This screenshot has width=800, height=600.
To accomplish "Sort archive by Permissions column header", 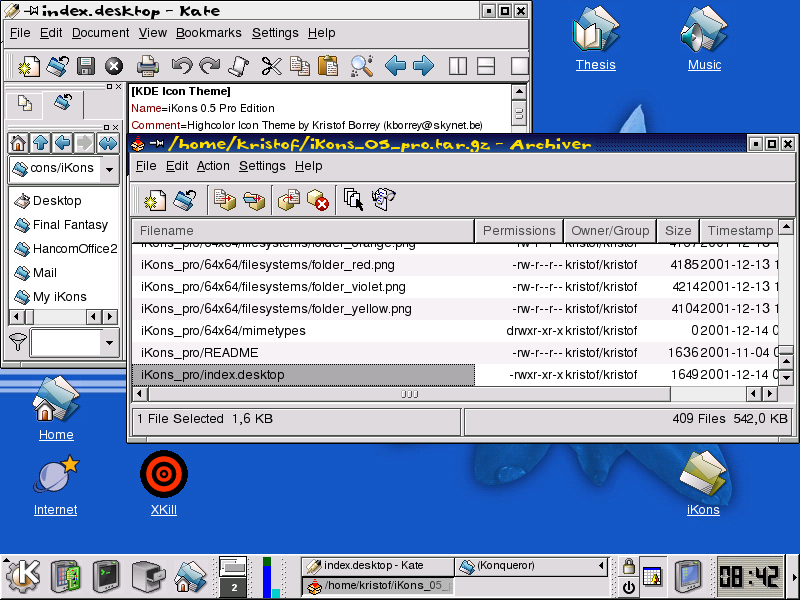I will pyautogui.click(x=519, y=231).
